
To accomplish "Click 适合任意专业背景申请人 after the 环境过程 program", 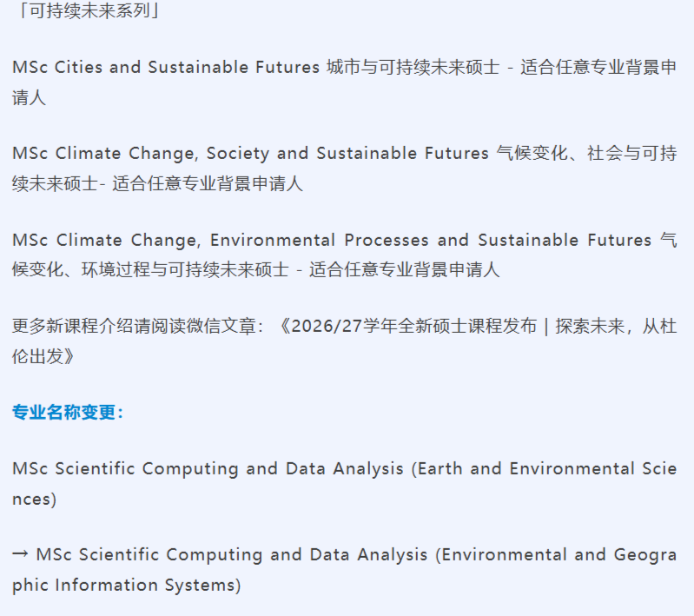I will click(404, 269).
